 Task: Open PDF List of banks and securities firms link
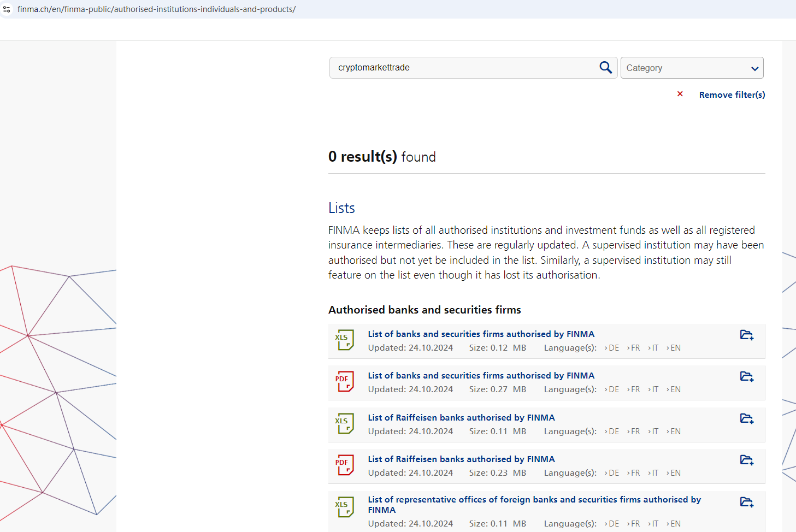[x=481, y=375]
